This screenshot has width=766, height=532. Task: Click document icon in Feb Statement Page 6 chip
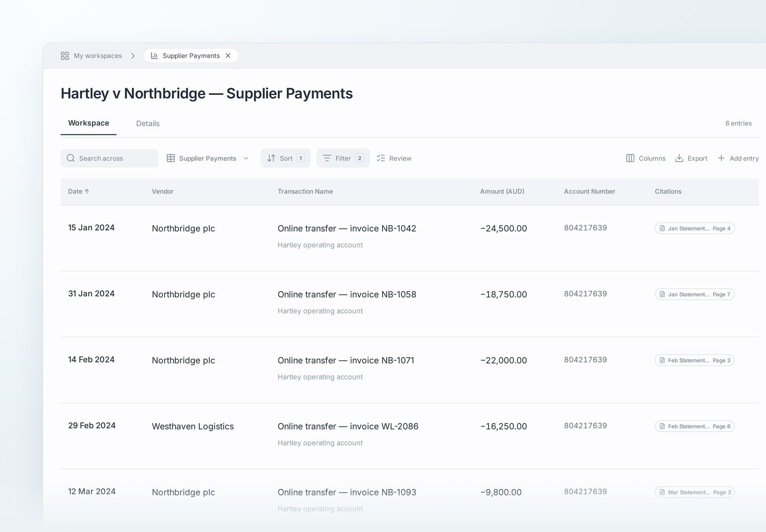point(662,426)
